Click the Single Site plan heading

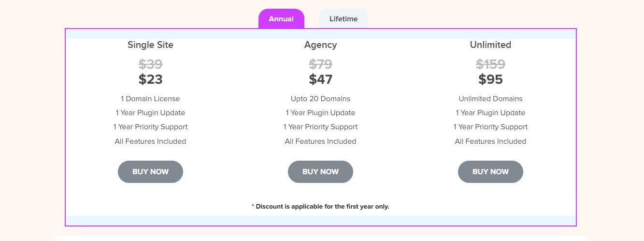pyautogui.click(x=150, y=45)
